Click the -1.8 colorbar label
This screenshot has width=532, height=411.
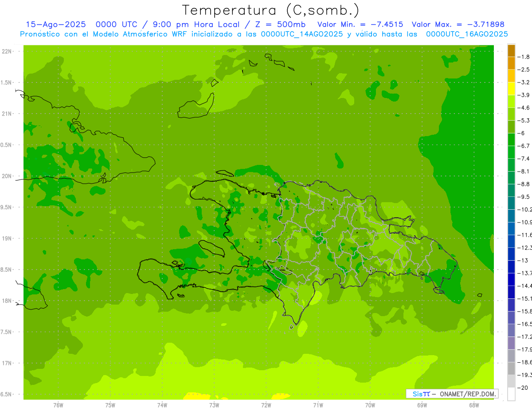tap(523, 57)
